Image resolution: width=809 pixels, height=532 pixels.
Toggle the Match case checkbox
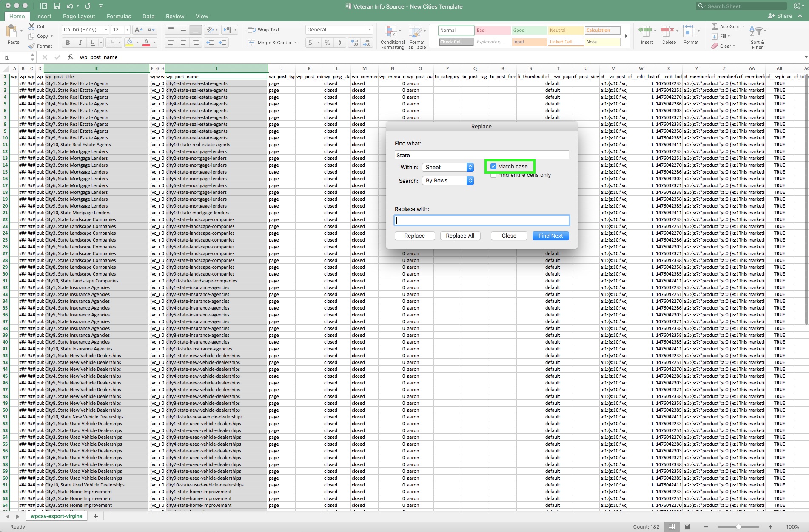pos(493,166)
